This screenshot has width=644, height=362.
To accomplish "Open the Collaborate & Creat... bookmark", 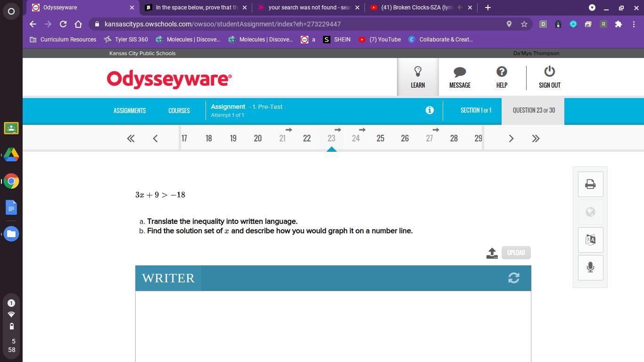I will click(x=440, y=40).
